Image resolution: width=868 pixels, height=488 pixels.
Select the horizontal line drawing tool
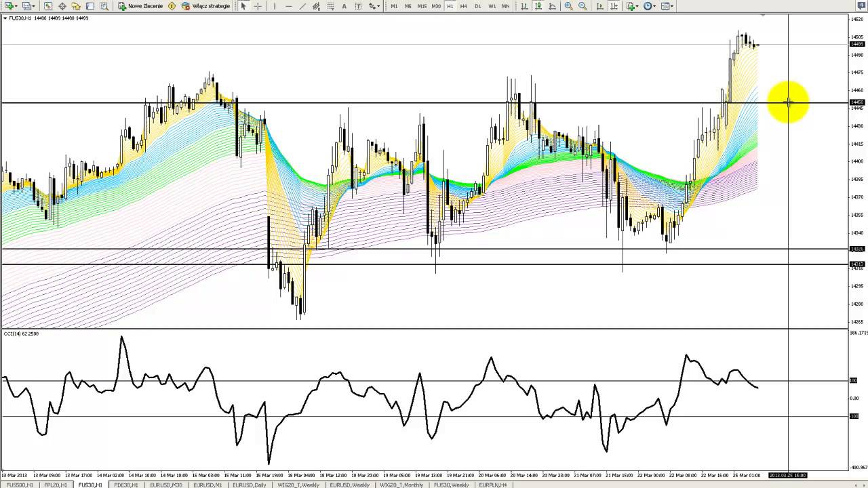(x=289, y=6)
